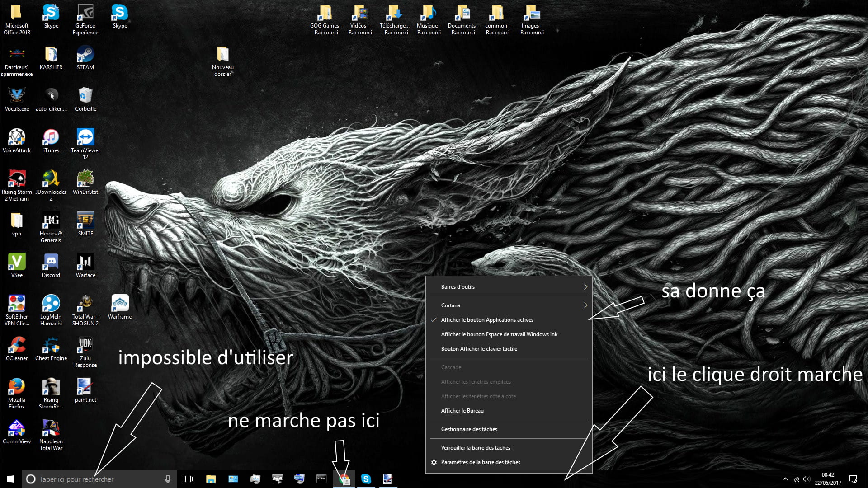
Task: Select the Rising Storm 2 Vietnam icon
Action: coord(17,186)
